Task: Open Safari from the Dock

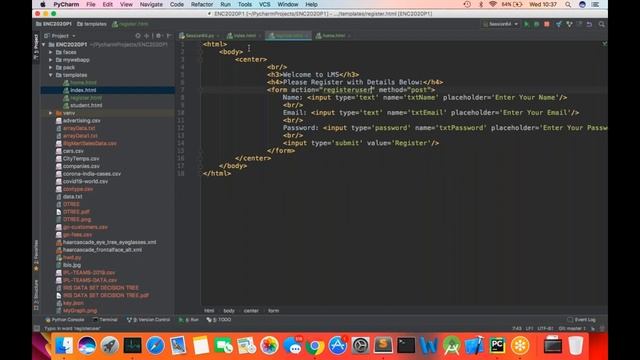Action: (156, 346)
